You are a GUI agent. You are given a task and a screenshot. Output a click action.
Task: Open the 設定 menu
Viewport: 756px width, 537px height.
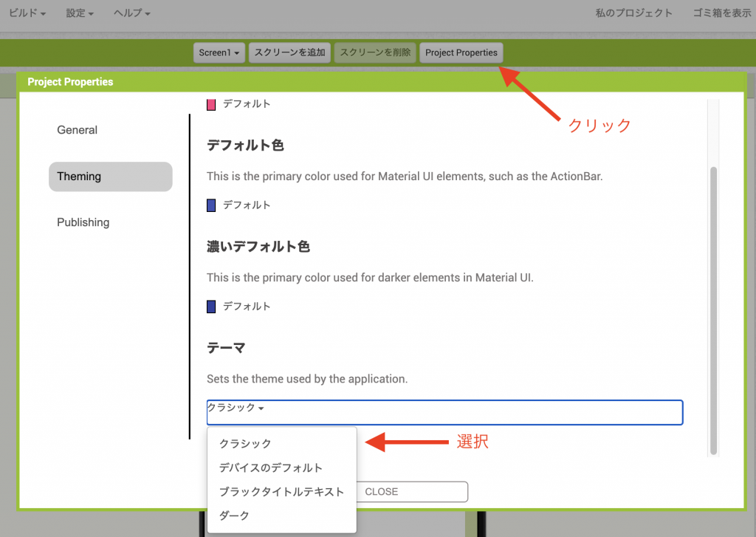[78, 13]
